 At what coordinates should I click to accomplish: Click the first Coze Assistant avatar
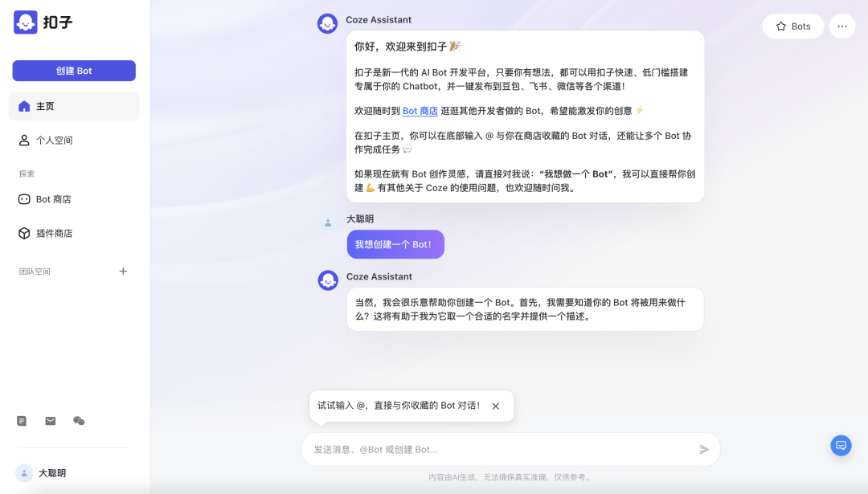click(328, 24)
